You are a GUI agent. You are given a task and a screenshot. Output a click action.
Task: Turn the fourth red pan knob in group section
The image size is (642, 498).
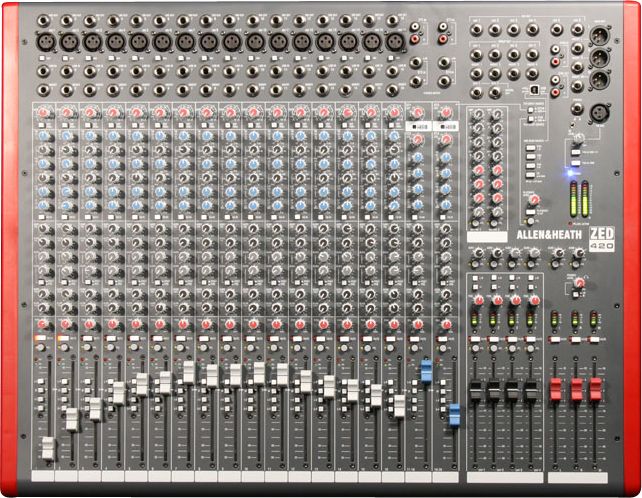pyautogui.click(x=534, y=301)
